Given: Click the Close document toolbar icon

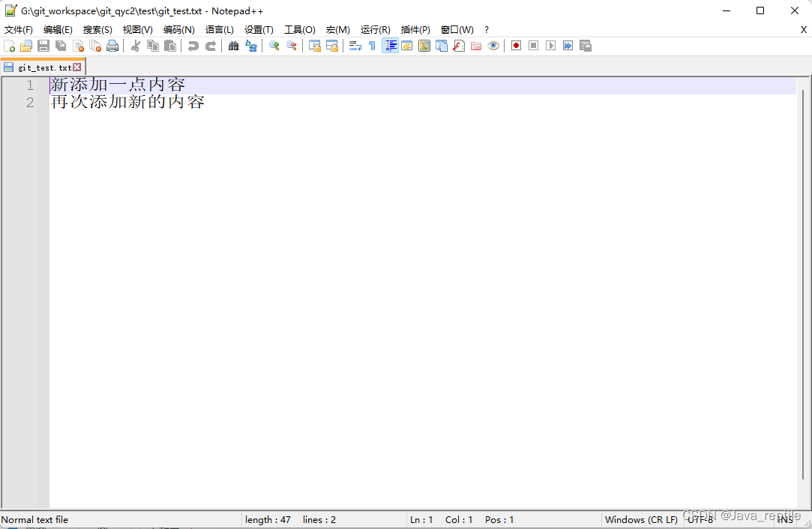Looking at the screenshot, I should point(78,46).
